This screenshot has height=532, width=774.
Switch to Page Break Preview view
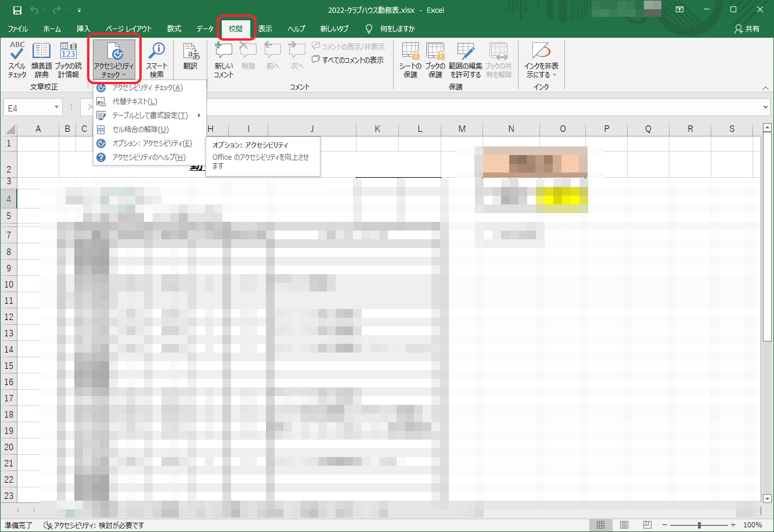[x=644, y=525]
